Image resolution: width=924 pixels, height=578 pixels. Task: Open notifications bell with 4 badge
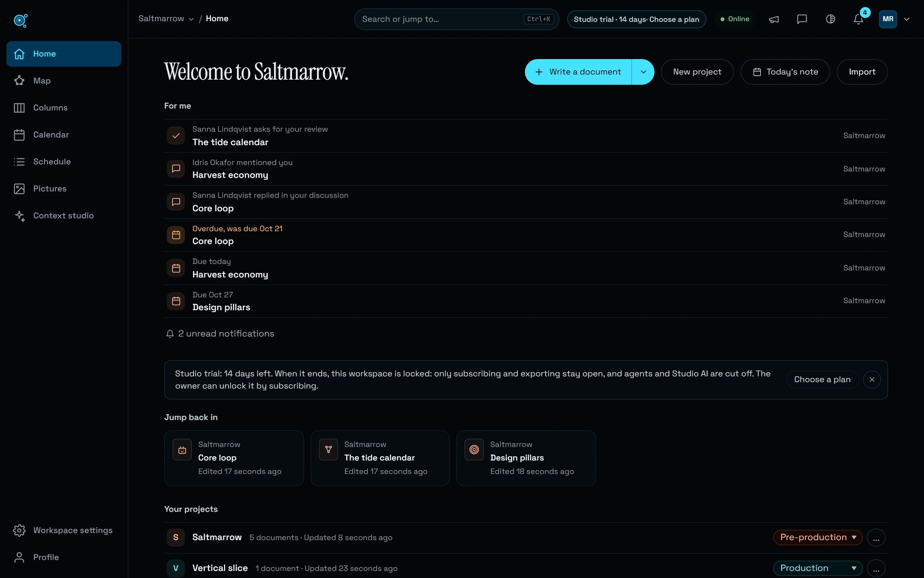858,19
